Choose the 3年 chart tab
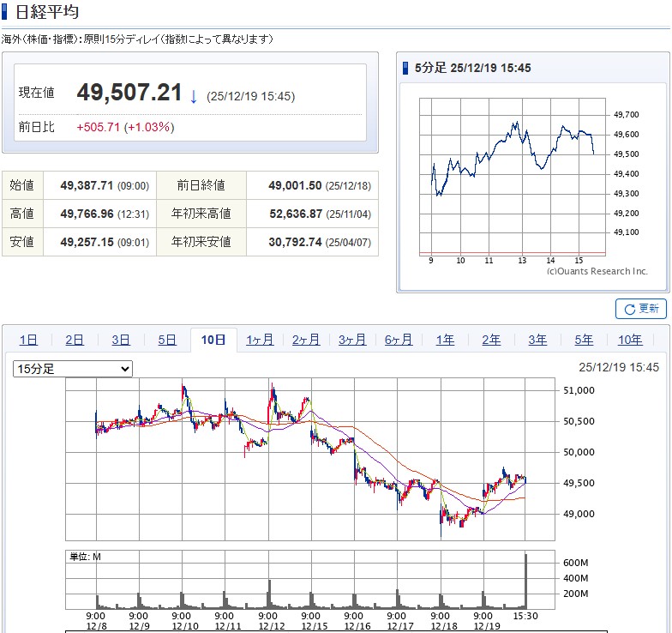Screen dimensions: 672x633 [x=537, y=341]
